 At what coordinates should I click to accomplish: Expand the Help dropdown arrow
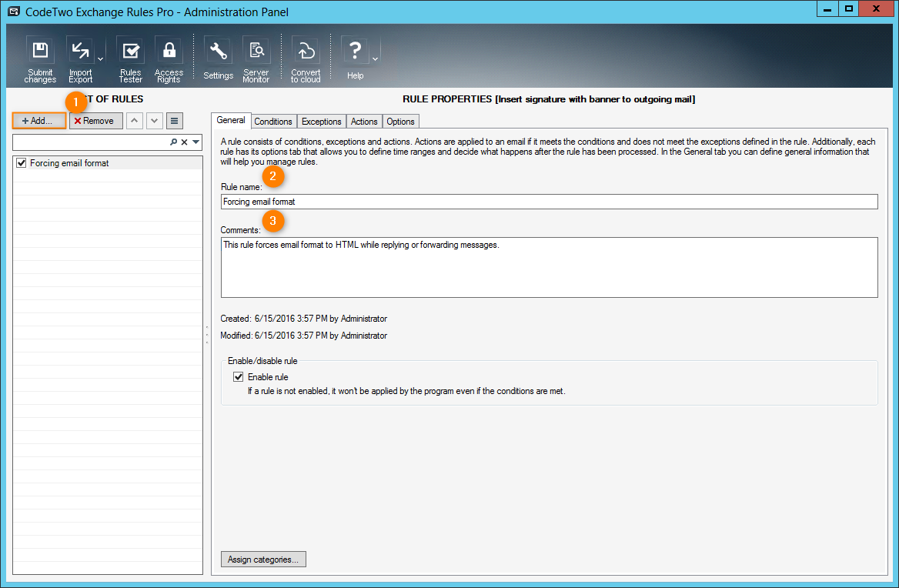[x=375, y=59]
